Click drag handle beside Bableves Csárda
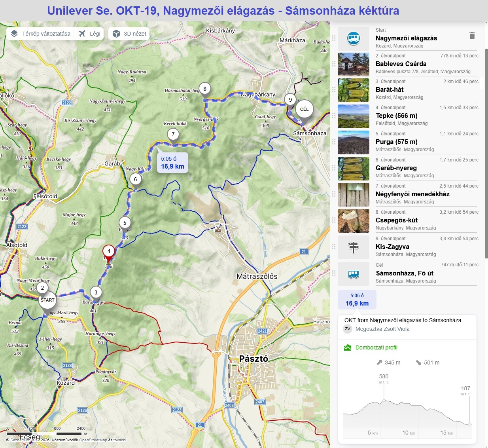This screenshot has width=488, height=448. coord(334,64)
